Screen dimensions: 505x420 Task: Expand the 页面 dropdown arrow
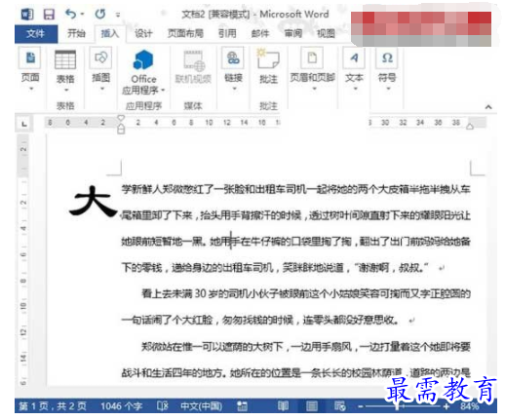pyautogui.click(x=31, y=89)
